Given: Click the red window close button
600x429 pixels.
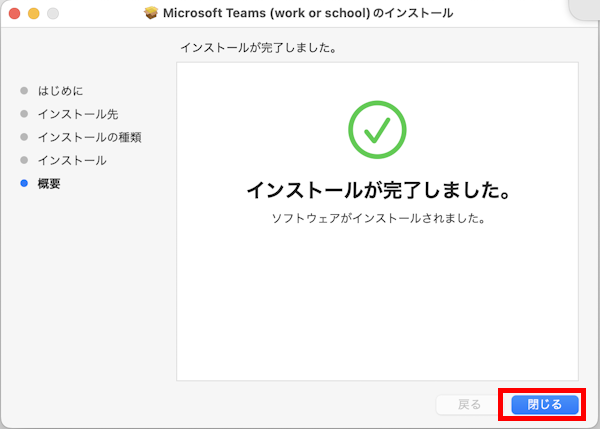Looking at the screenshot, I should pyautogui.click(x=14, y=14).
